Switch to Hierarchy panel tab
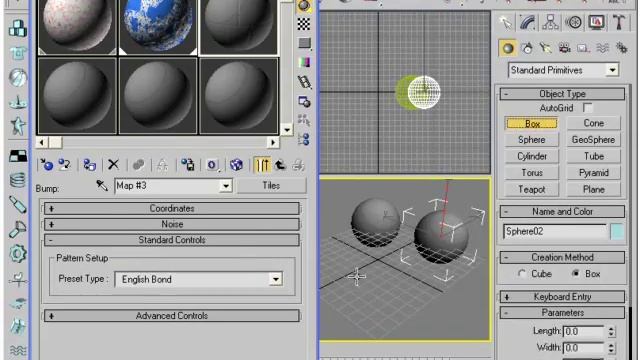Viewport: 640px width, 360px height. (550, 22)
